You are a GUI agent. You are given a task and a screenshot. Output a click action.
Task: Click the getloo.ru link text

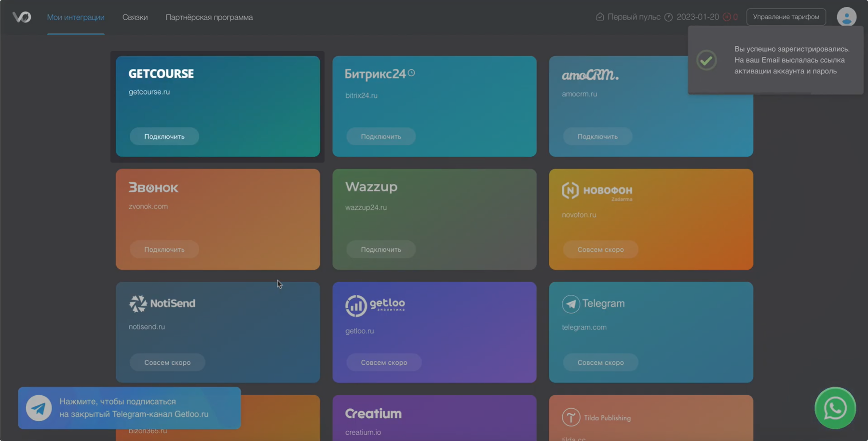tap(359, 331)
